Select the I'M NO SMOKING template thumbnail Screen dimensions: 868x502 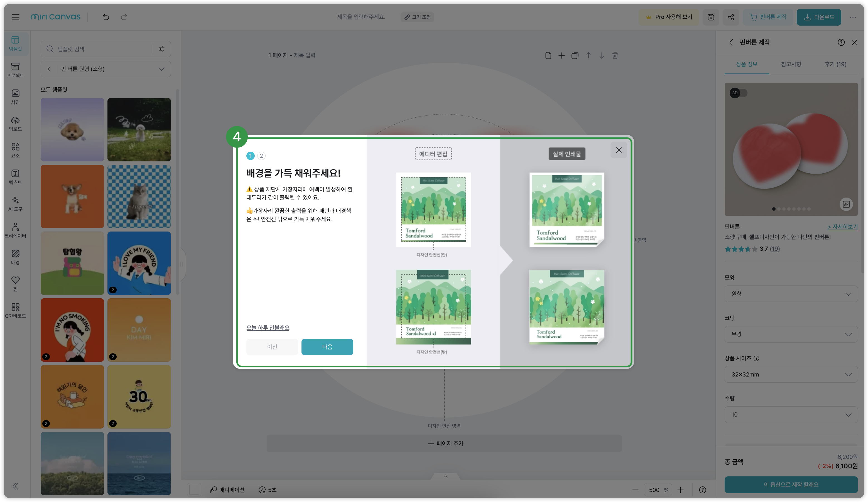[x=72, y=329]
